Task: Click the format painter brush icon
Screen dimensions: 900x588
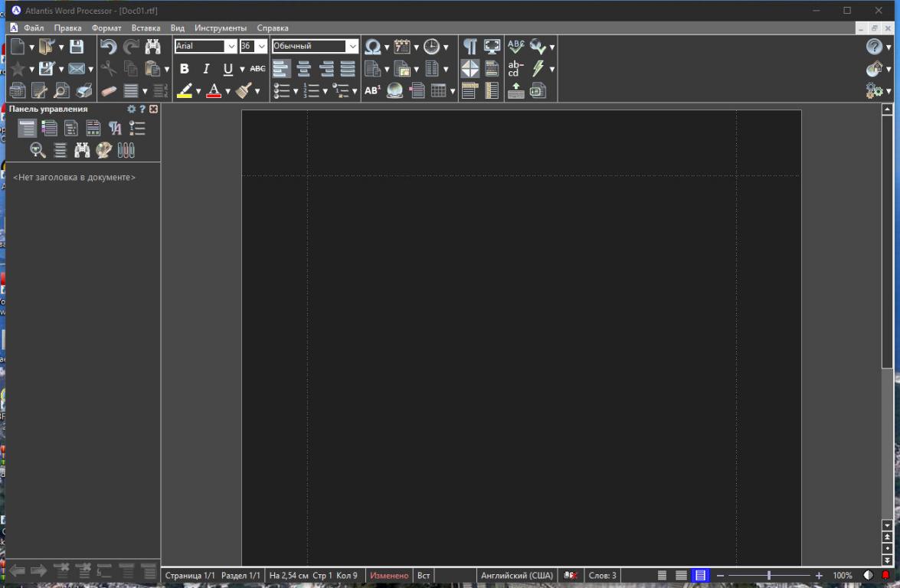Action: (x=244, y=91)
